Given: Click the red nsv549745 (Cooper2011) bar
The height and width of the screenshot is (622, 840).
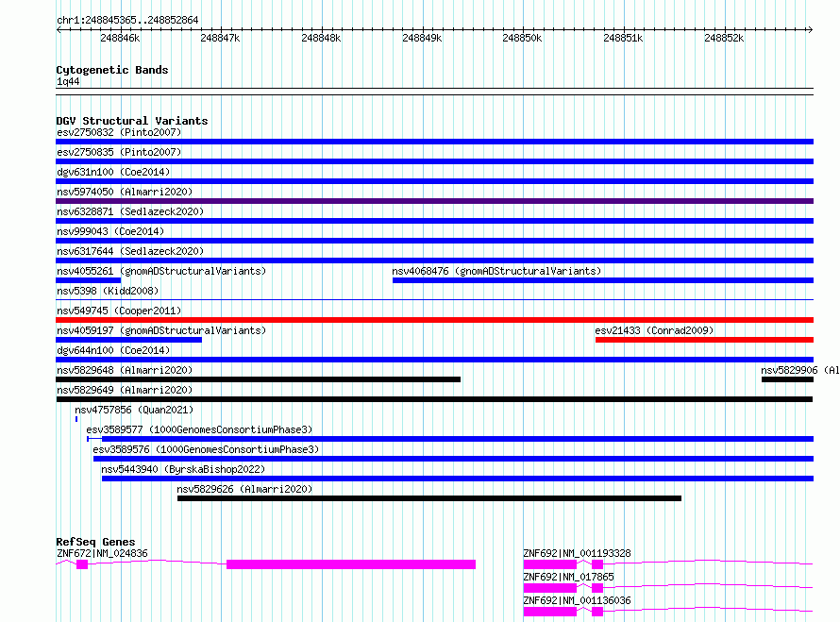Looking at the screenshot, I should pyautogui.click(x=434, y=320).
